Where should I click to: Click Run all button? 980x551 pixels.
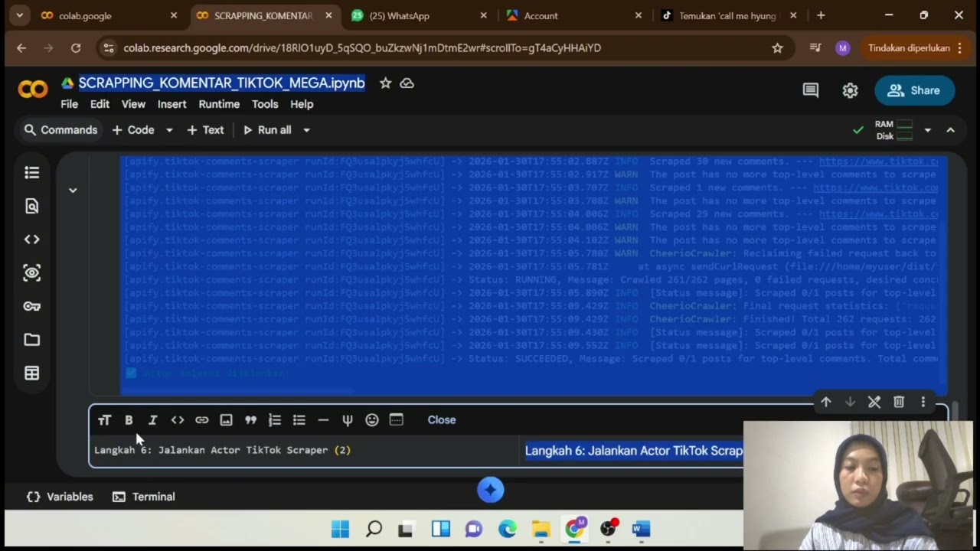267,130
